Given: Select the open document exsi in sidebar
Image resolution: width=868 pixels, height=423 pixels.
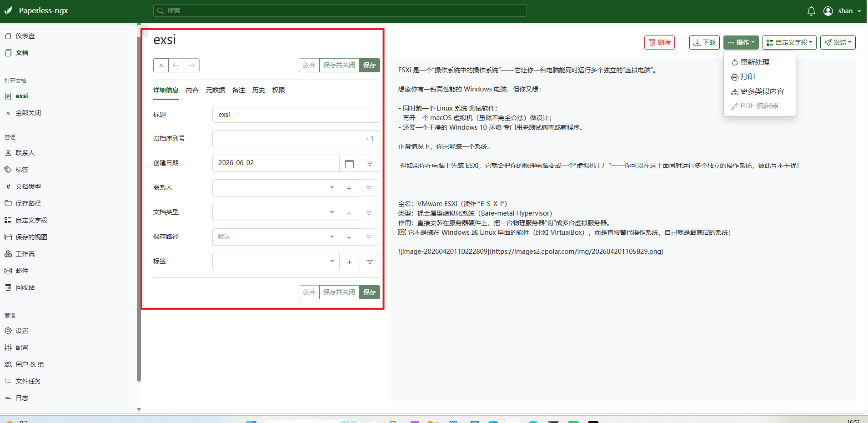Looking at the screenshot, I should (x=17, y=96).
